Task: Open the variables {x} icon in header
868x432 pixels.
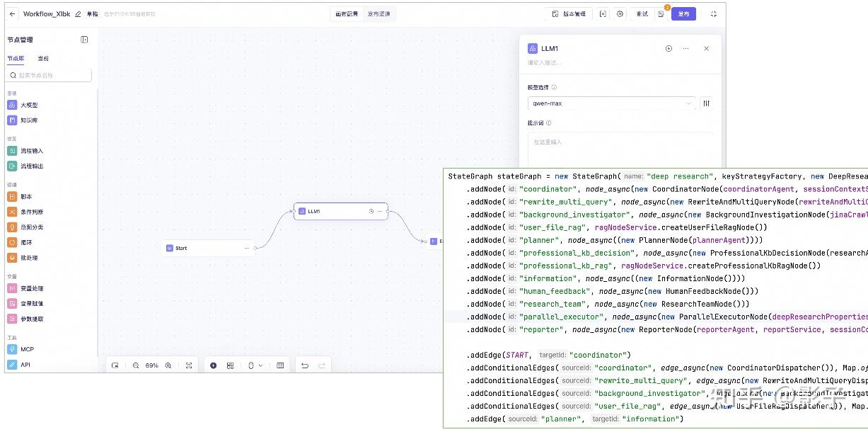Action: click(603, 14)
